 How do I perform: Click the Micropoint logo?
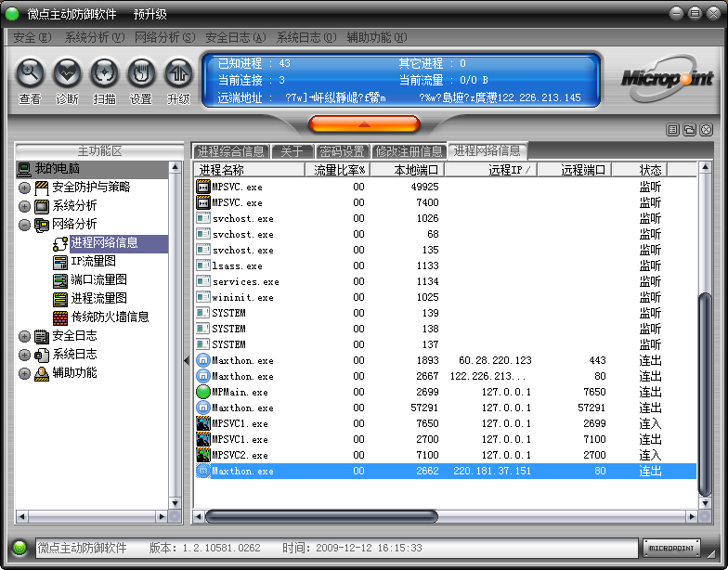click(x=667, y=78)
